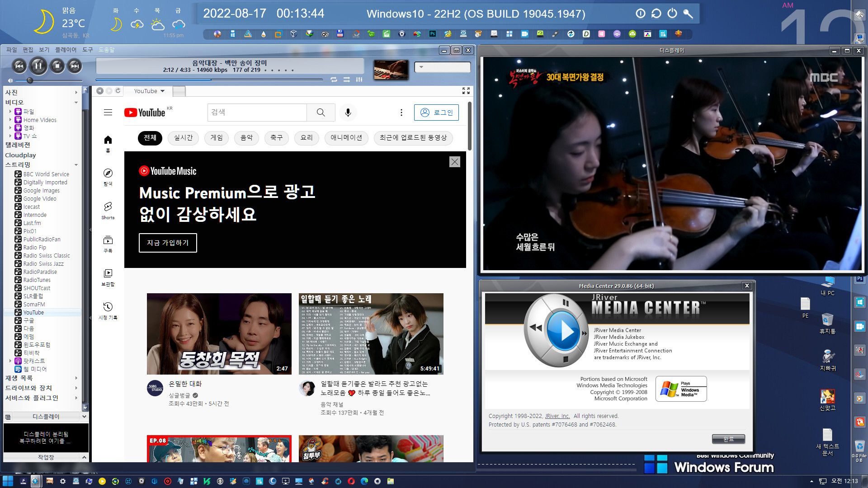Viewport: 868px width, 488px height.
Task: Expand the Home Videos tree node
Action: [x=10, y=120]
